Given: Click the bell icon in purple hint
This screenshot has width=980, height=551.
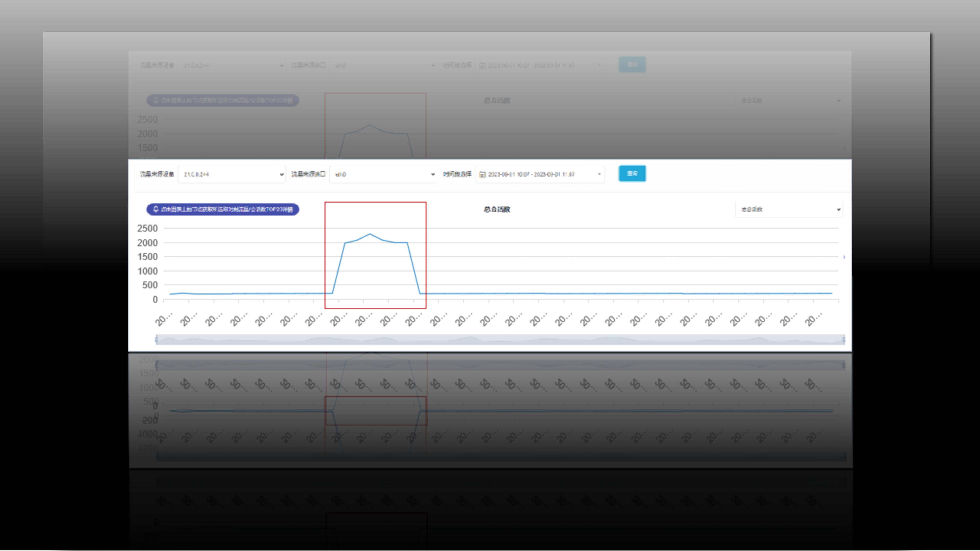Looking at the screenshot, I should (x=156, y=209).
